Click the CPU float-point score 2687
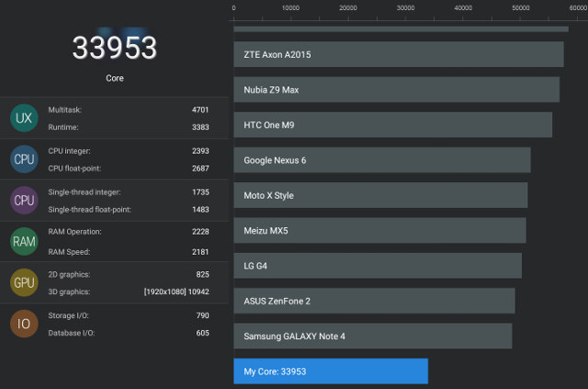Image resolution: width=588 pixels, height=389 pixels. pos(200,168)
